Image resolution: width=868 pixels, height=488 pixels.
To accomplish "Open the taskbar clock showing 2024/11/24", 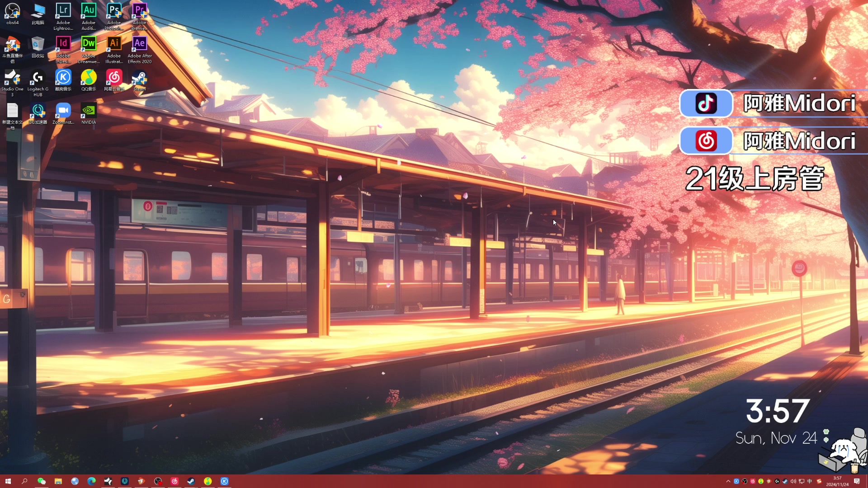I will pyautogui.click(x=837, y=481).
